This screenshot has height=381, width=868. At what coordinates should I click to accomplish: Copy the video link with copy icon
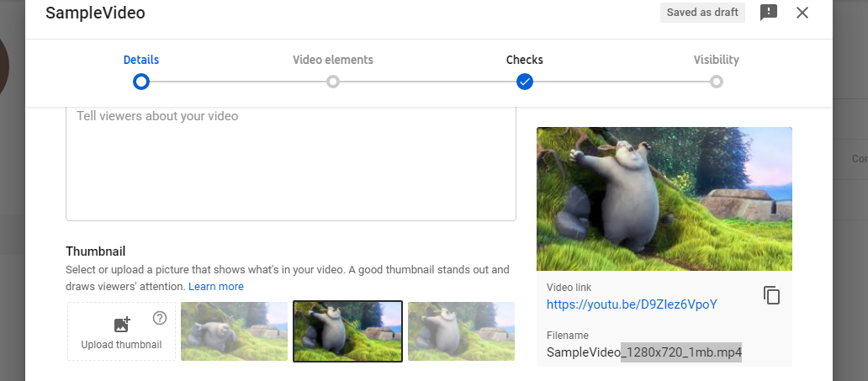(x=771, y=295)
